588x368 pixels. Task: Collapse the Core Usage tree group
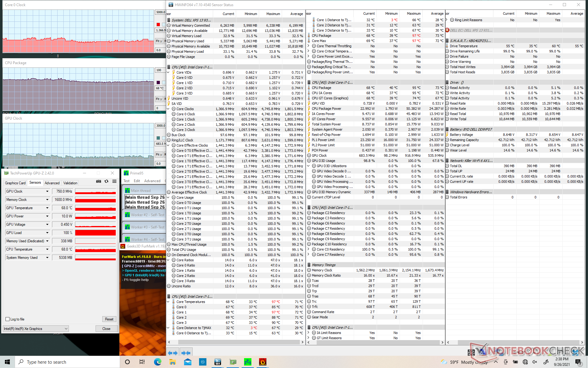click(x=168, y=197)
